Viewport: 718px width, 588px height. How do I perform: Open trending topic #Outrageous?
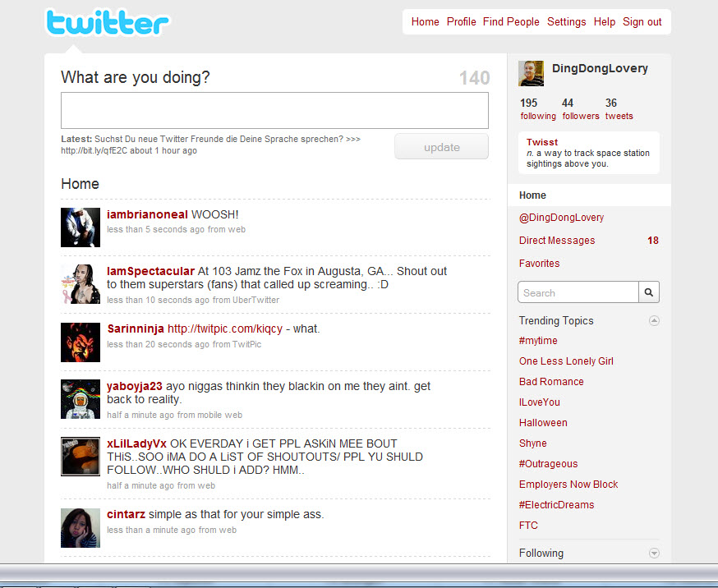(x=548, y=464)
